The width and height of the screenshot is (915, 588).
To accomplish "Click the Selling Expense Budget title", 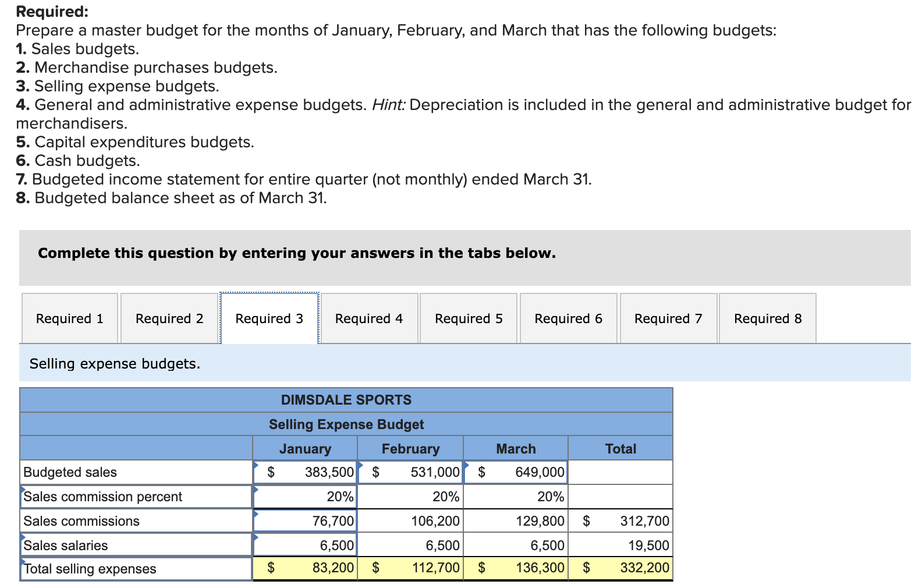I will (x=346, y=424).
